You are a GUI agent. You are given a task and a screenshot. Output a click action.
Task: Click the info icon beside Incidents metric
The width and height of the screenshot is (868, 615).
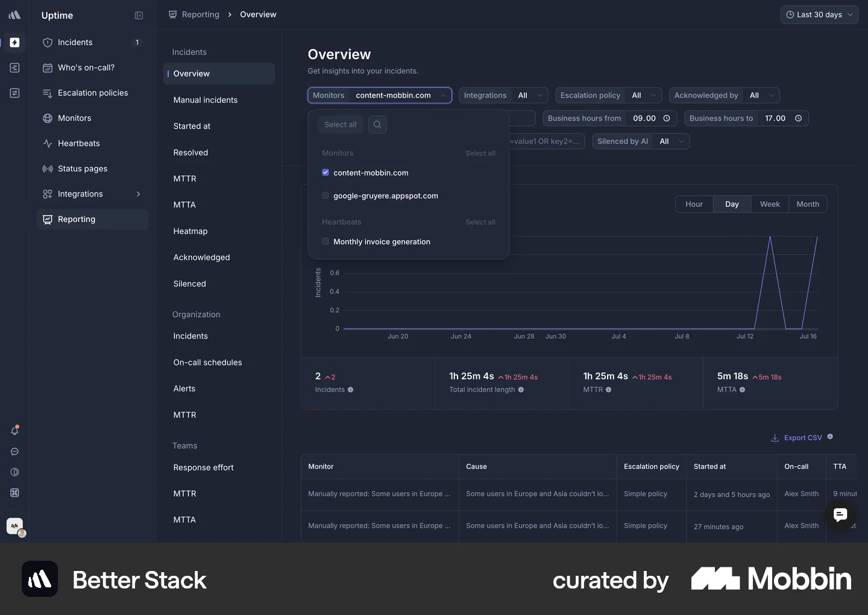[x=351, y=389]
